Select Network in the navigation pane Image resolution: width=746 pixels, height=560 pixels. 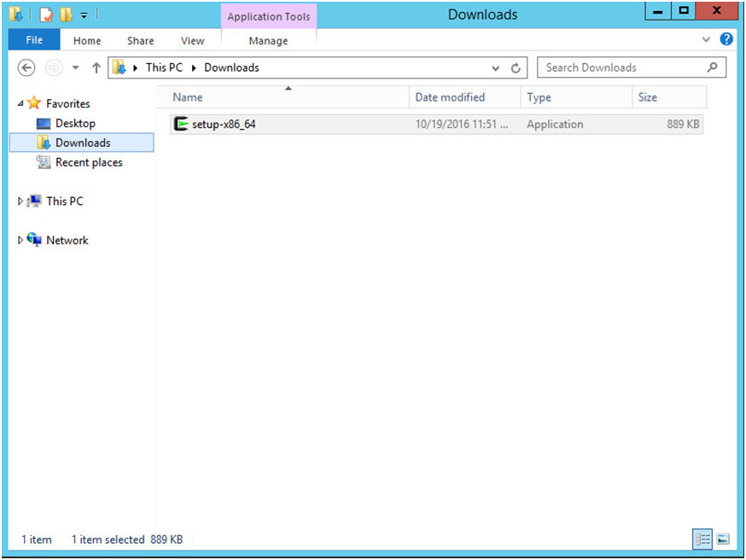(x=67, y=240)
